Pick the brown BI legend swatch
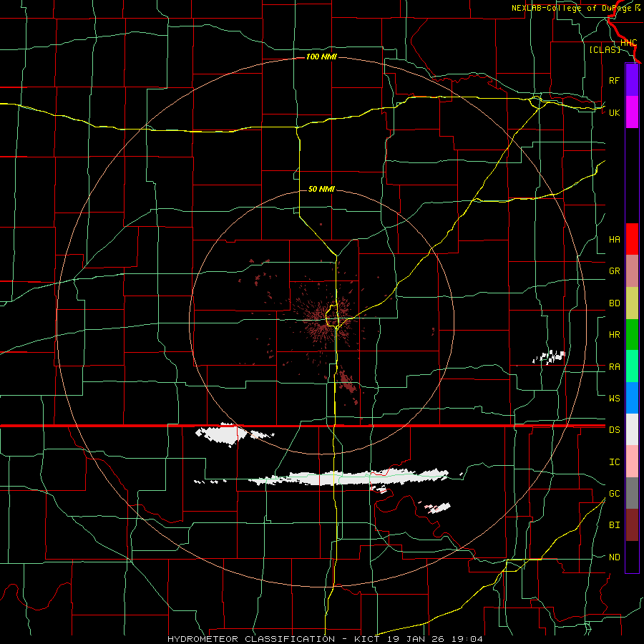Viewport: 644px width, 644px height. click(632, 525)
